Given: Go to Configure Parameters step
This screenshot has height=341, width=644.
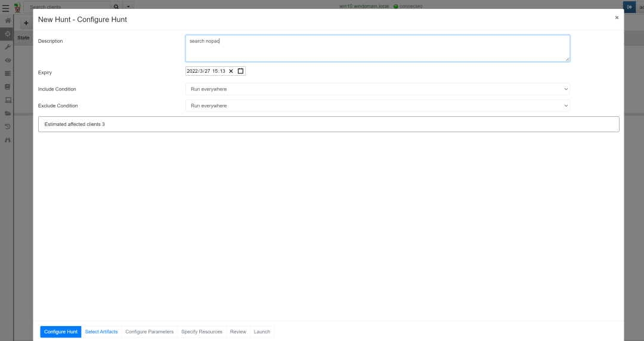Looking at the screenshot, I should click(x=150, y=331).
